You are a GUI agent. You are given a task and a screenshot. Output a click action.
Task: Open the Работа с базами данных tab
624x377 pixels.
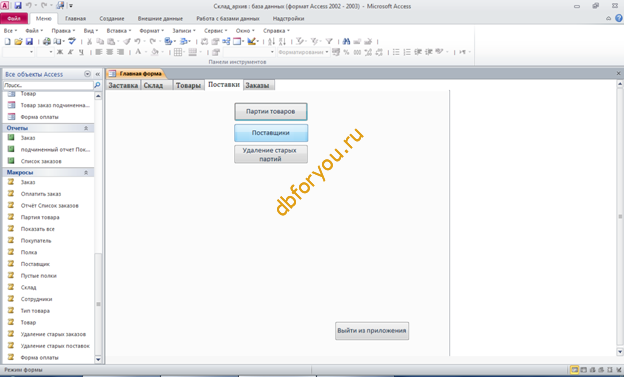228,18
